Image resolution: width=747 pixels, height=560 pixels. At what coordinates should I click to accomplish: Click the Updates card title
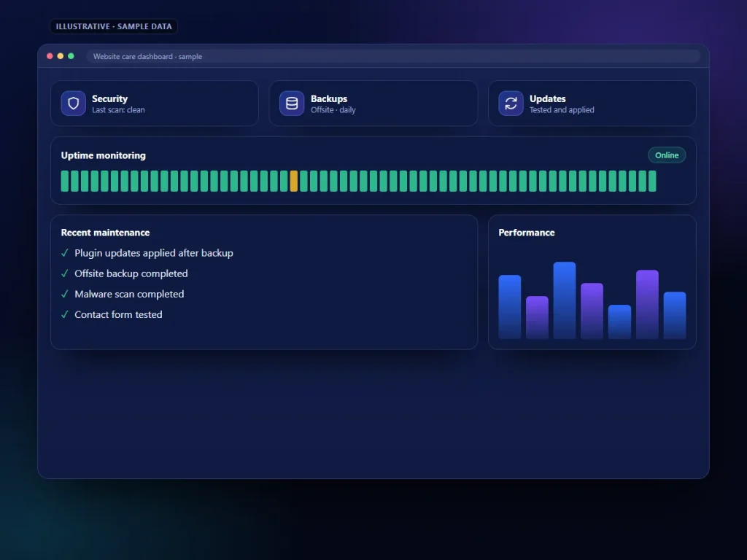547,98
